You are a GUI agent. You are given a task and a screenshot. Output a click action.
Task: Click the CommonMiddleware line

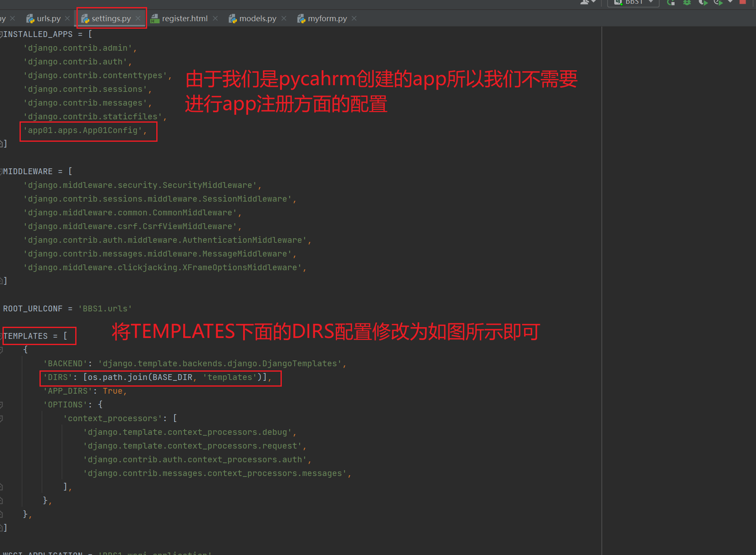click(132, 212)
